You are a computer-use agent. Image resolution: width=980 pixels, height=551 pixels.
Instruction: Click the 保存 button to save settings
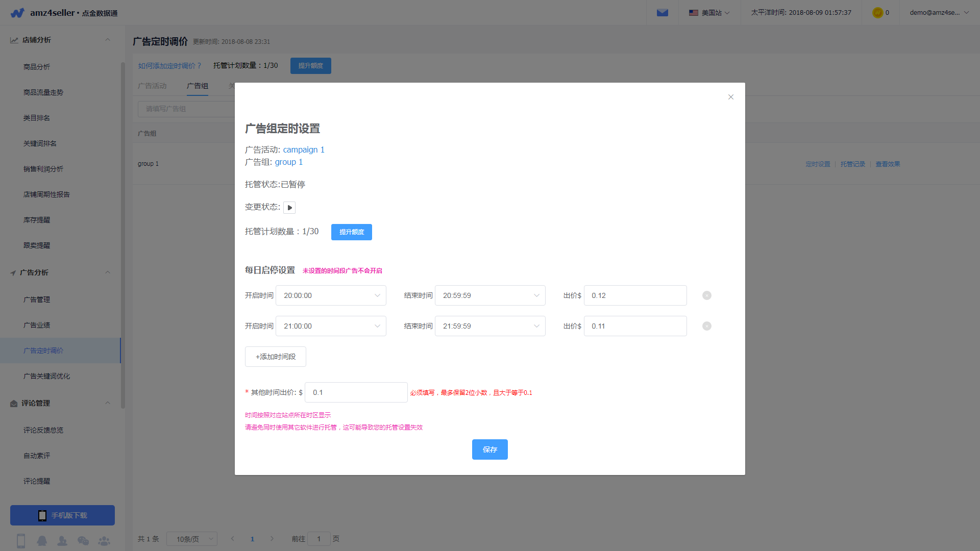click(489, 449)
